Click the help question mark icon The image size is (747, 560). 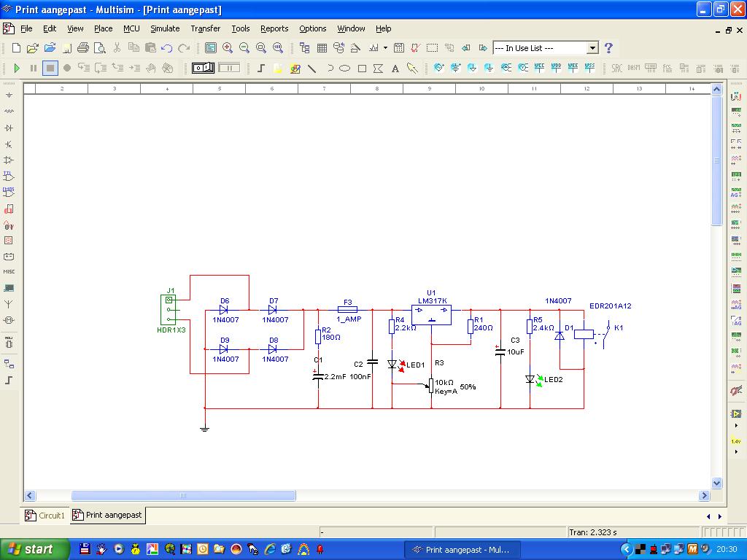pos(608,48)
